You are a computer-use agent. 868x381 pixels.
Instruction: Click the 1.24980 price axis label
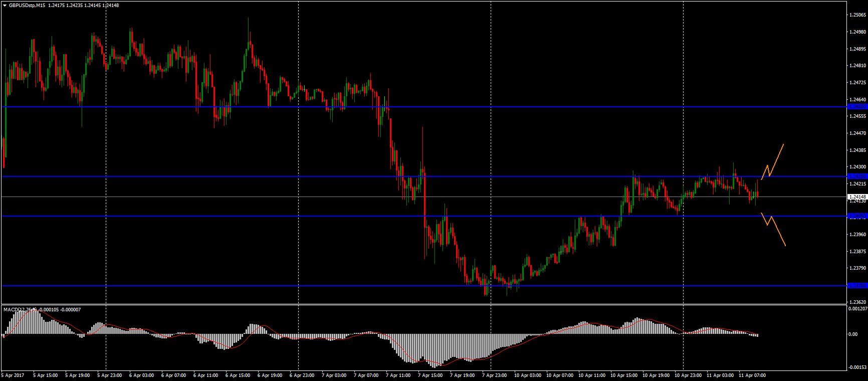pyautogui.click(x=858, y=32)
